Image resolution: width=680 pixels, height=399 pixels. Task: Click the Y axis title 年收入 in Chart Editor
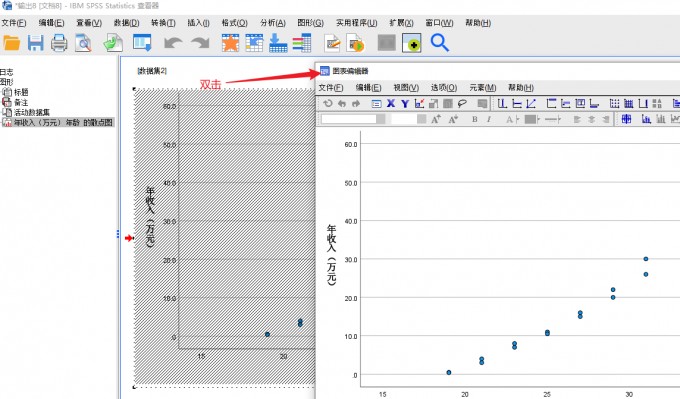click(x=331, y=255)
